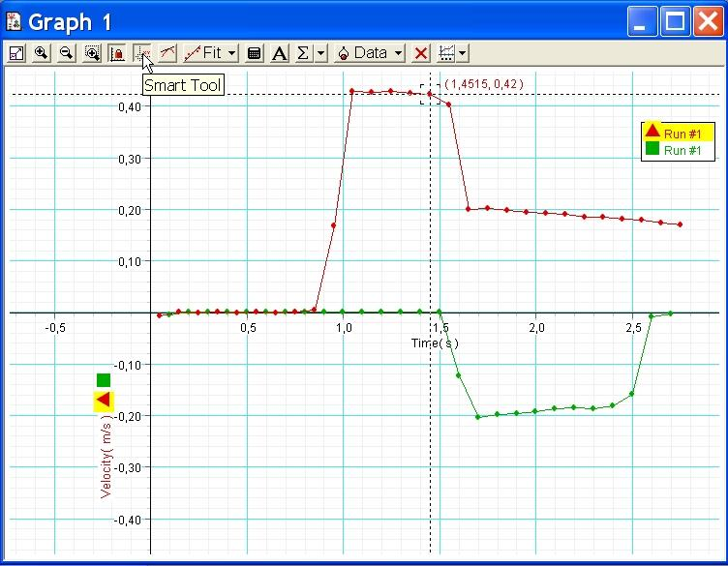Image resolution: width=728 pixels, height=566 pixels.
Task: Click the Velocity (m/s) axis label
Action: pyautogui.click(x=106, y=457)
